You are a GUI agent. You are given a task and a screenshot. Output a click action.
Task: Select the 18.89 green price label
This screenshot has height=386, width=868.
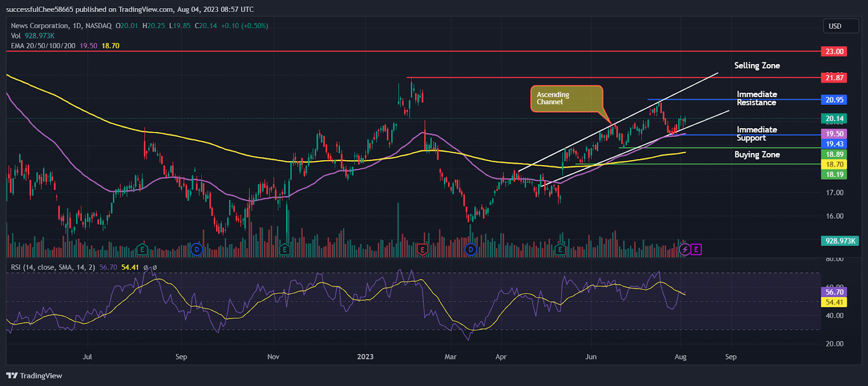(834, 154)
